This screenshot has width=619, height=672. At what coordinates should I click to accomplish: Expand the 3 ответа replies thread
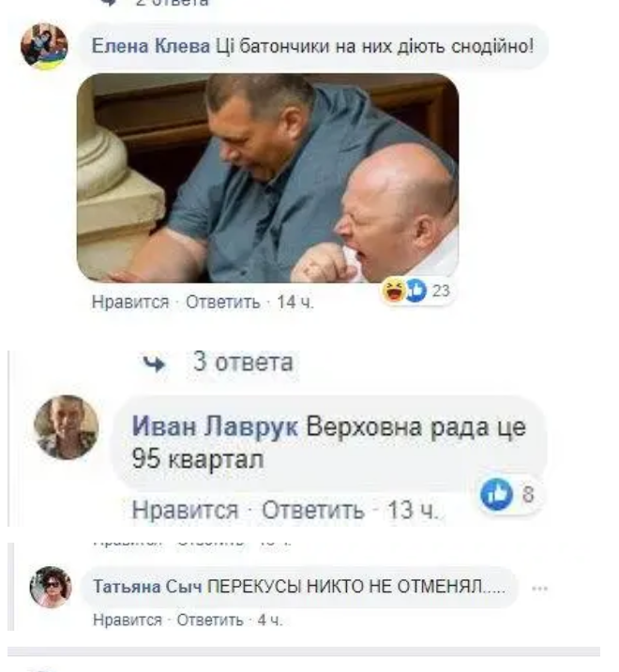pos(243,362)
